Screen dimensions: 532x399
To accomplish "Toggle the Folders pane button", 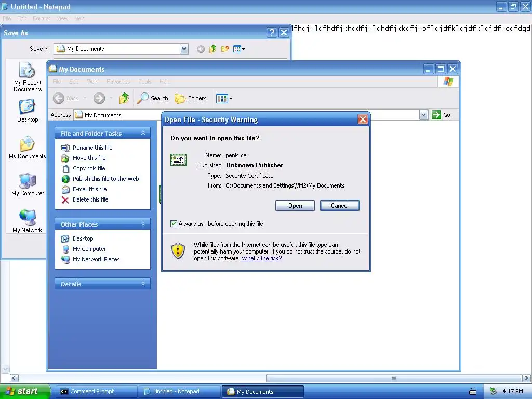I will coord(190,98).
